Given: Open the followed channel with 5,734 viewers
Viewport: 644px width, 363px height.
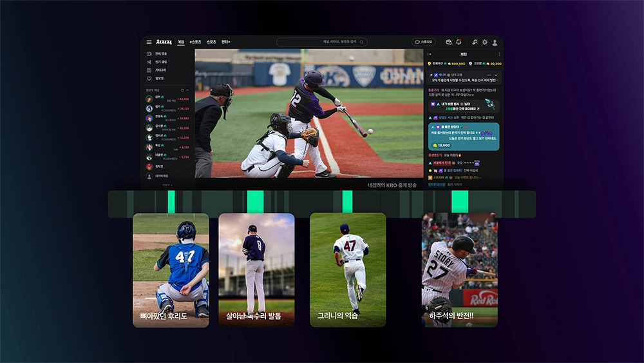Looking at the screenshot, I should (167, 157).
